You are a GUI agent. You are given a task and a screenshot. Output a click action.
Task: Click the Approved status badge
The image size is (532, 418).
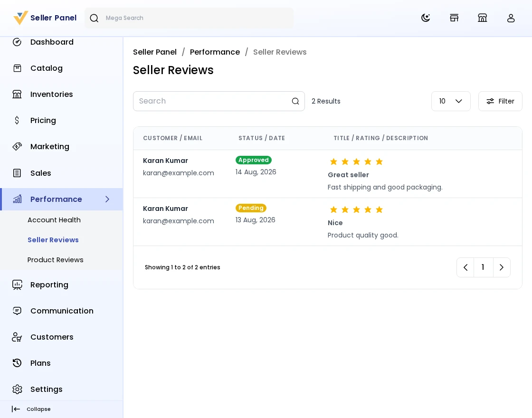pos(254,160)
